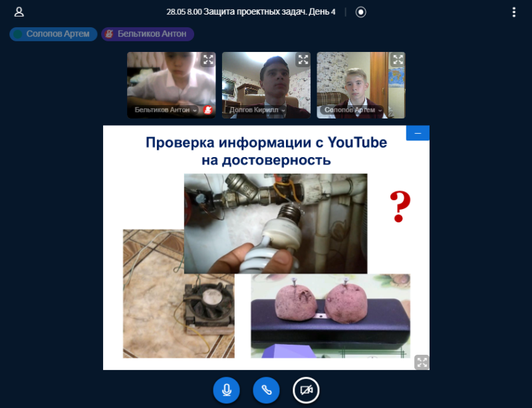
Task: Make the presentation slide fullscreen
Action: click(422, 362)
